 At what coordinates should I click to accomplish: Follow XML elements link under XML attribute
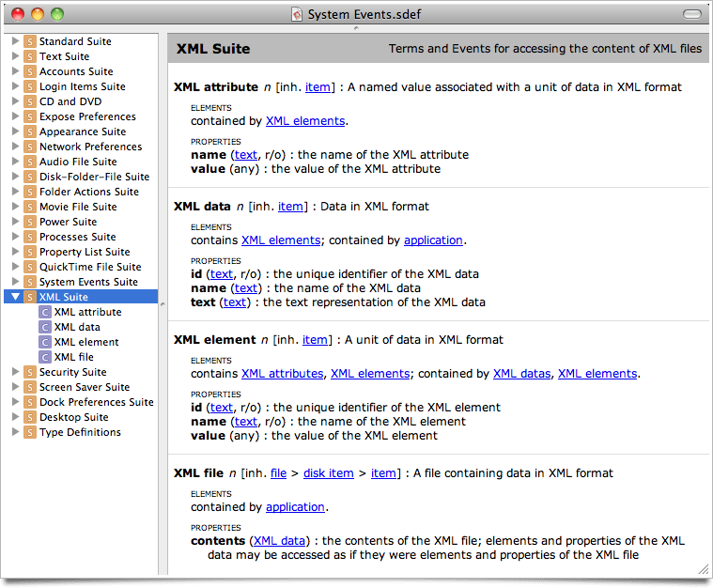point(305,121)
